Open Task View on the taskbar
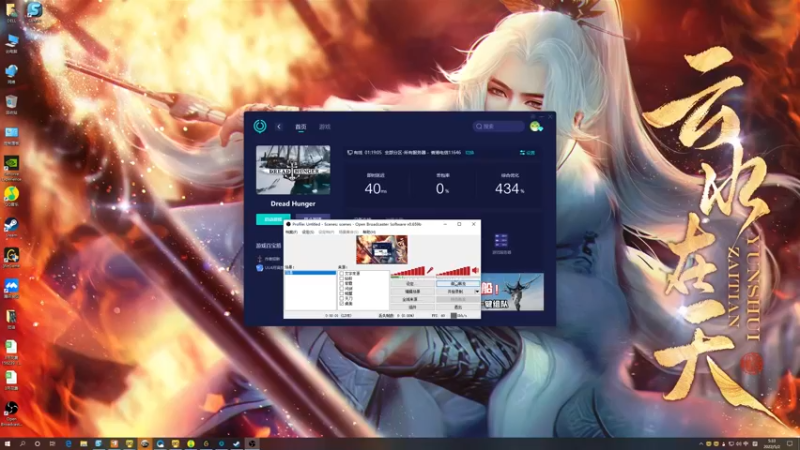The image size is (800, 450). 53,444
